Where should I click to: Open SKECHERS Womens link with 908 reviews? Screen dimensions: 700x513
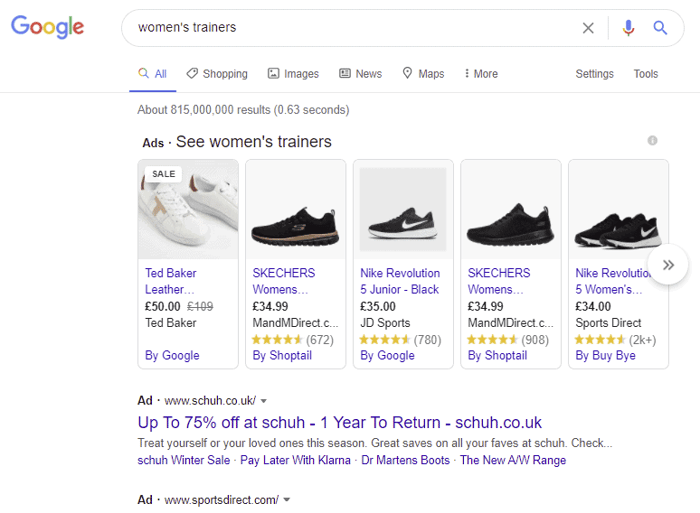pos(499,281)
